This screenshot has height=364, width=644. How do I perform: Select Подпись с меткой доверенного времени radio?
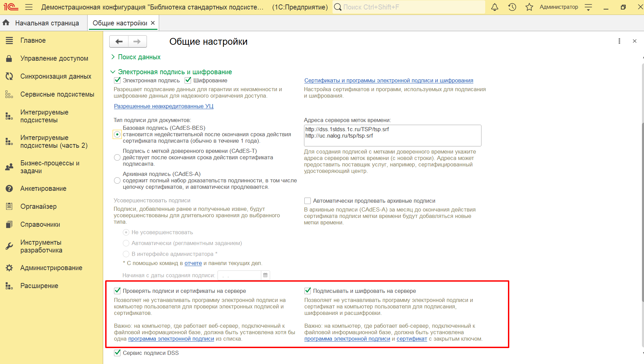[x=117, y=157]
